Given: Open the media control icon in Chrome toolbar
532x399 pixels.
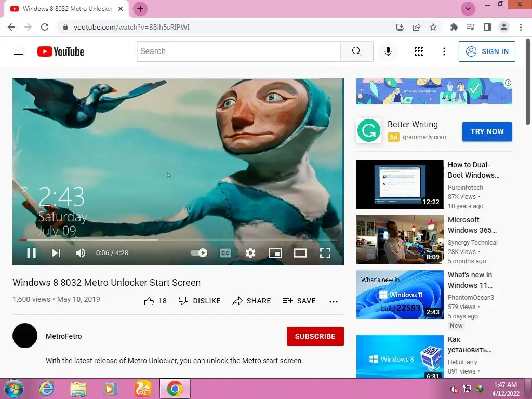Looking at the screenshot, I should [470, 27].
